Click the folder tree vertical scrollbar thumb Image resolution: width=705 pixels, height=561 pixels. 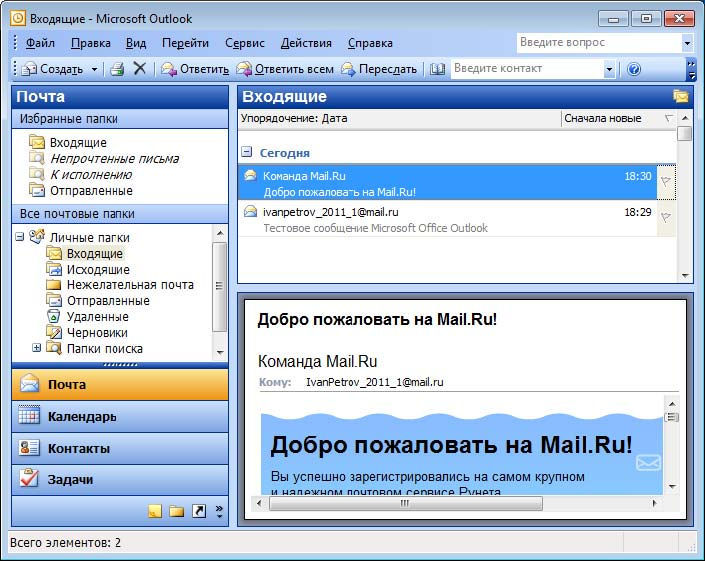point(219,286)
